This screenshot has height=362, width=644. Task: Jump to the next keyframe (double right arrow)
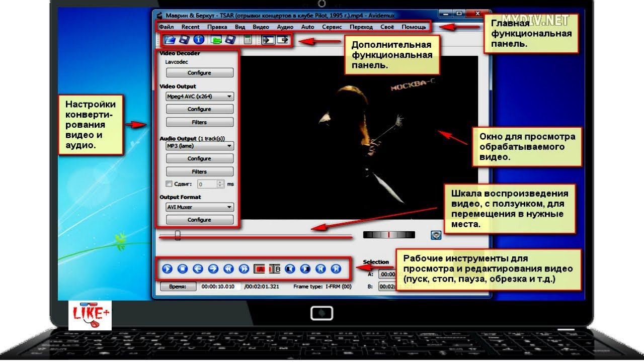[244, 269]
